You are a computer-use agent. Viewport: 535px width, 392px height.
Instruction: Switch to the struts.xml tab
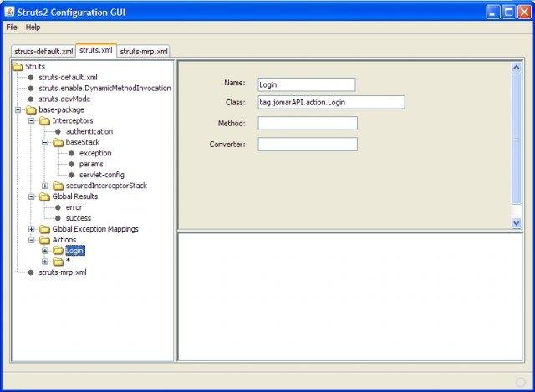pos(96,50)
